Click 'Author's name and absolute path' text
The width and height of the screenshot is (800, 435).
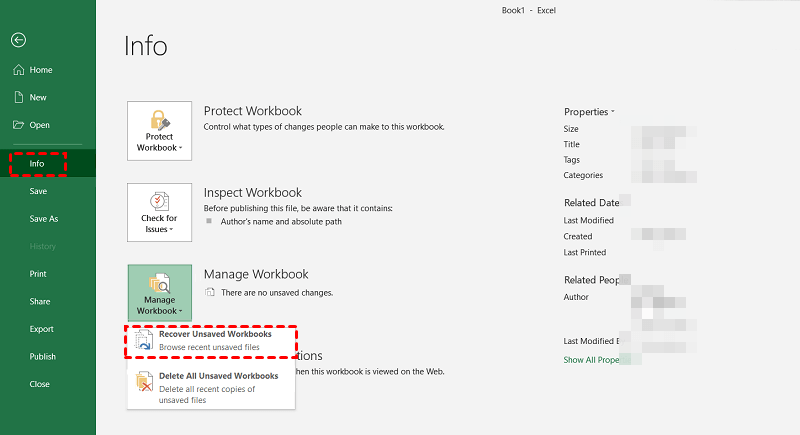pyautogui.click(x=281, y=221)
